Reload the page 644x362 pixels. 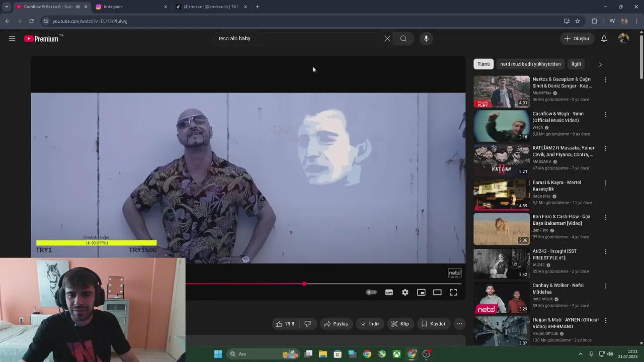point(31,21)
